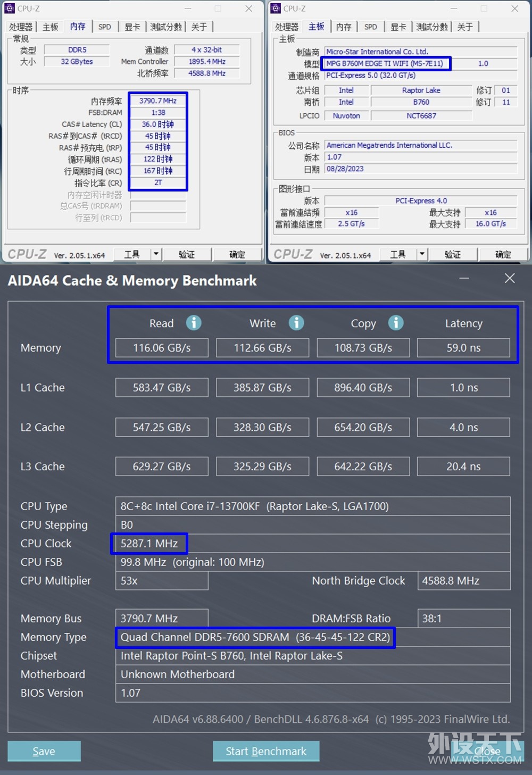The image size is (532, 775).
Task: Click 验证 button in left CPU-Z window
Action: pos(187,254)
